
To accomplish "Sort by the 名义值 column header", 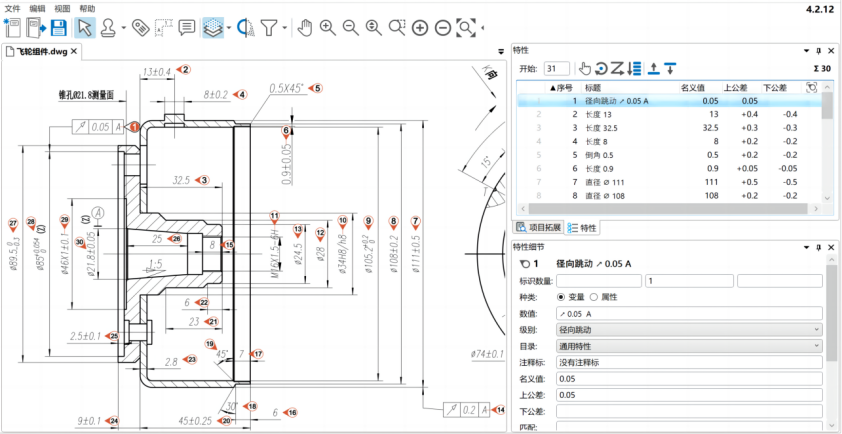I will [692, 87].
